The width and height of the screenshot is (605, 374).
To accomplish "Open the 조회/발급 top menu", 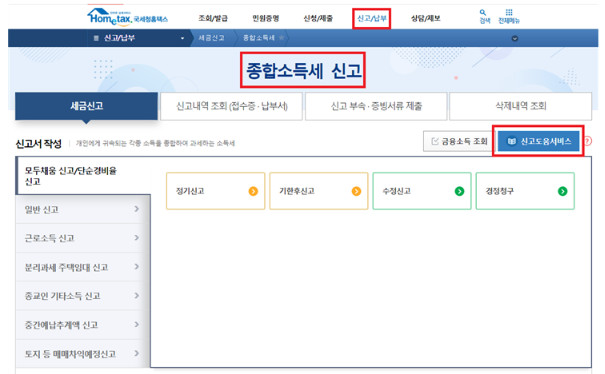I will coord(213,18).
